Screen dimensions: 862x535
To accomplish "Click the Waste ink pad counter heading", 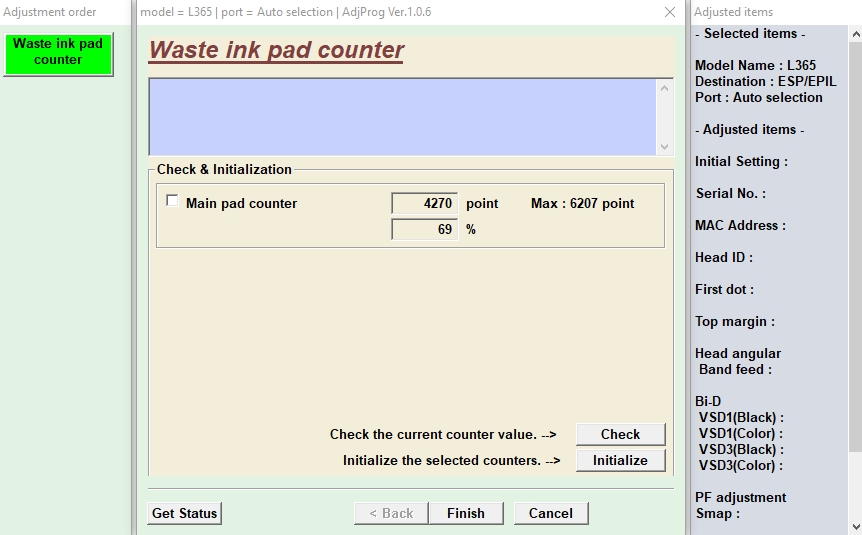I will click(x=276, y=50).
